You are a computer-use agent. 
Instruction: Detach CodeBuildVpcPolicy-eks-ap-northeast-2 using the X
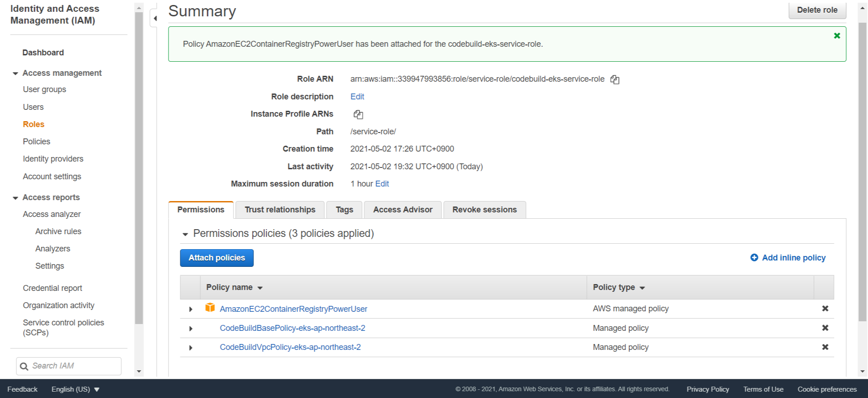[825, 347]
